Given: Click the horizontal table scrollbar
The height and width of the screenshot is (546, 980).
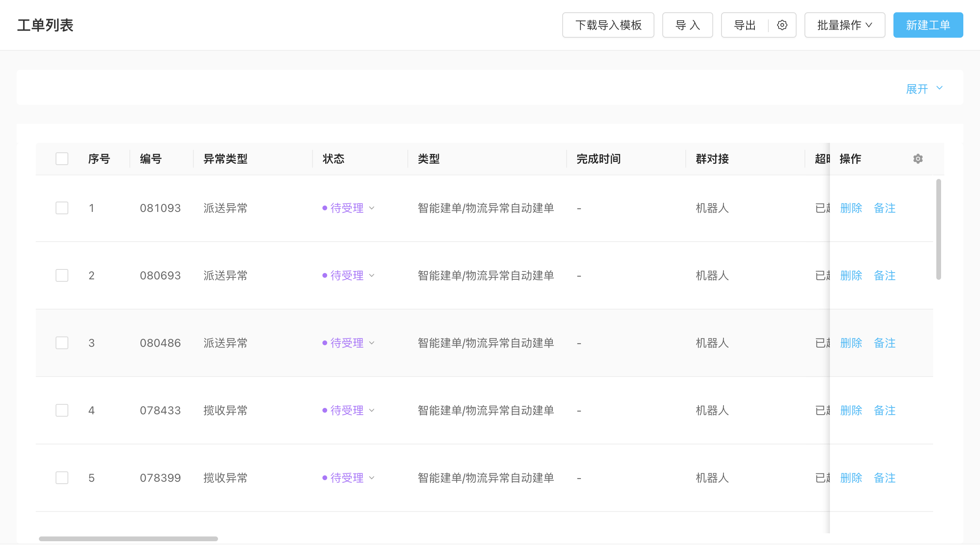Looking at the screenshot, I should [128, 538].
